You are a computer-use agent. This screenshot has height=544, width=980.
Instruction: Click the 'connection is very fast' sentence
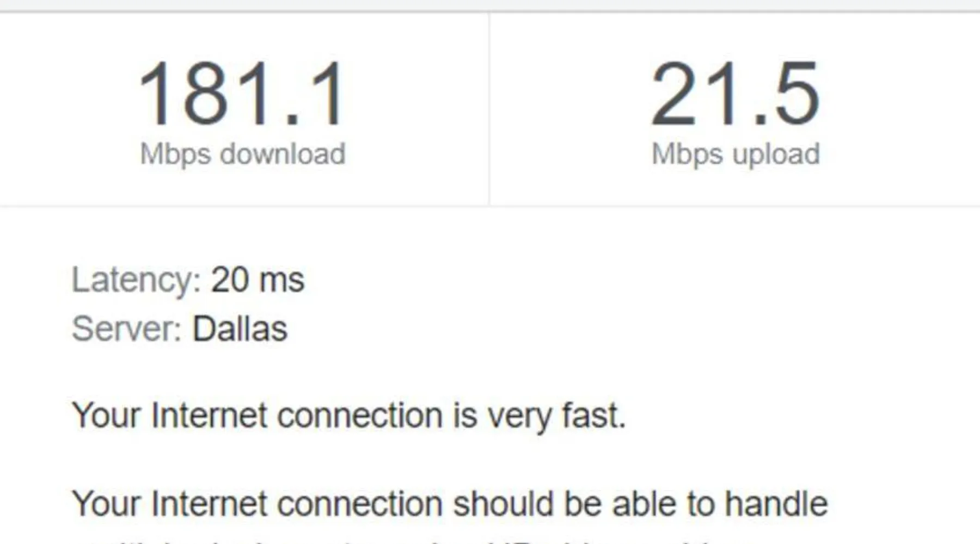349,416
